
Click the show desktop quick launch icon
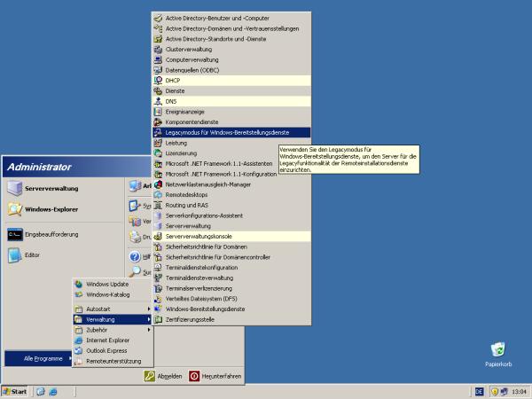[x=41, y=392]
